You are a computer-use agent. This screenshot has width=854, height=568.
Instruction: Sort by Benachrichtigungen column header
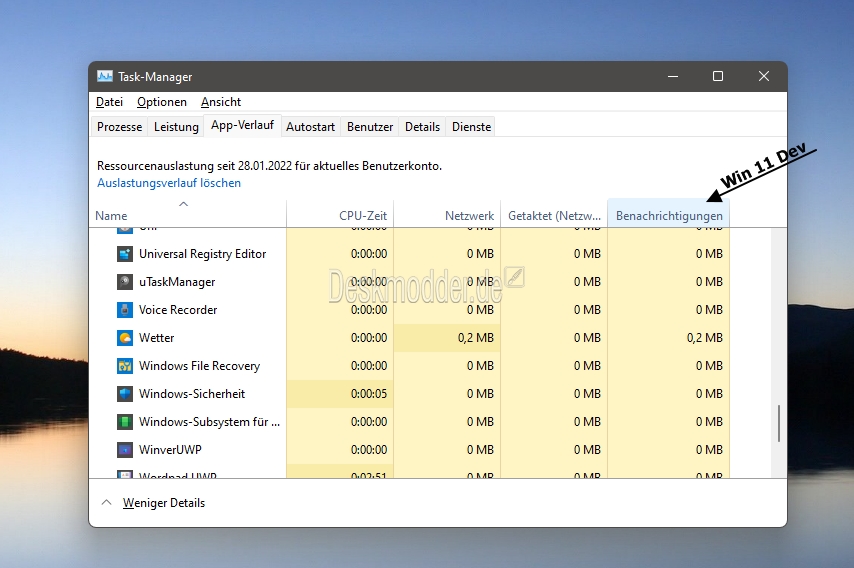coord(668,212)
